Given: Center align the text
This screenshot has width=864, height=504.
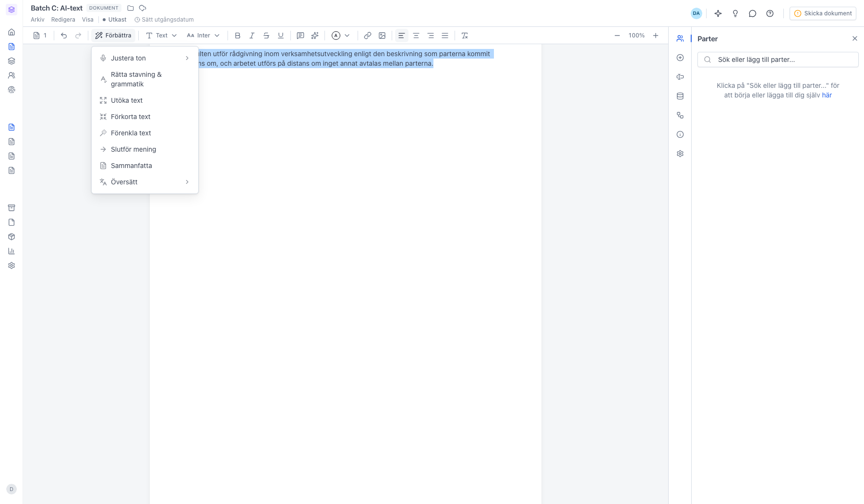Looking at the screenshot, I should 416,36.
